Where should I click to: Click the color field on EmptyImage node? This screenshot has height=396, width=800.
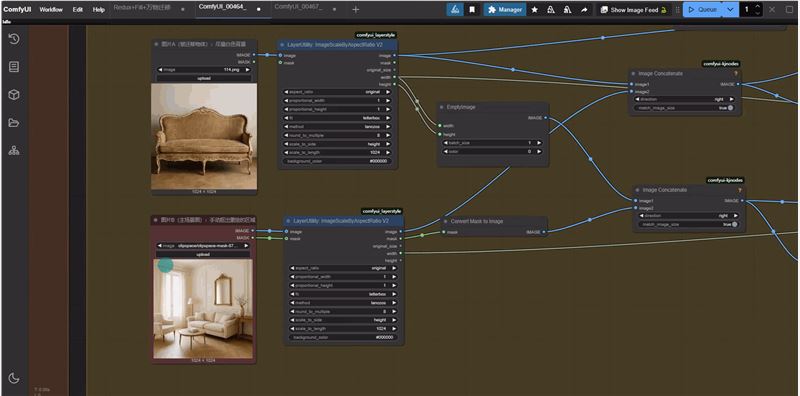point(492,152)
